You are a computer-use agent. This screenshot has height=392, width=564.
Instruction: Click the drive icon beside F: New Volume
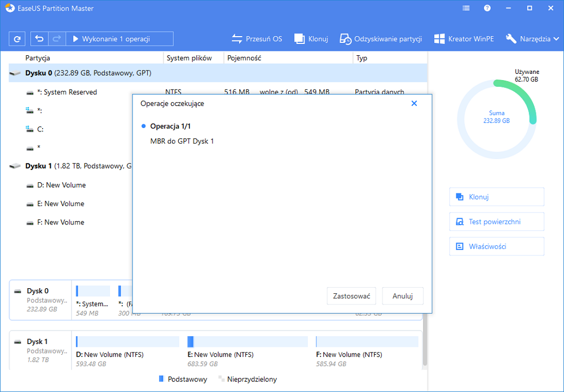pyautogui.click(x=30, y=223)
